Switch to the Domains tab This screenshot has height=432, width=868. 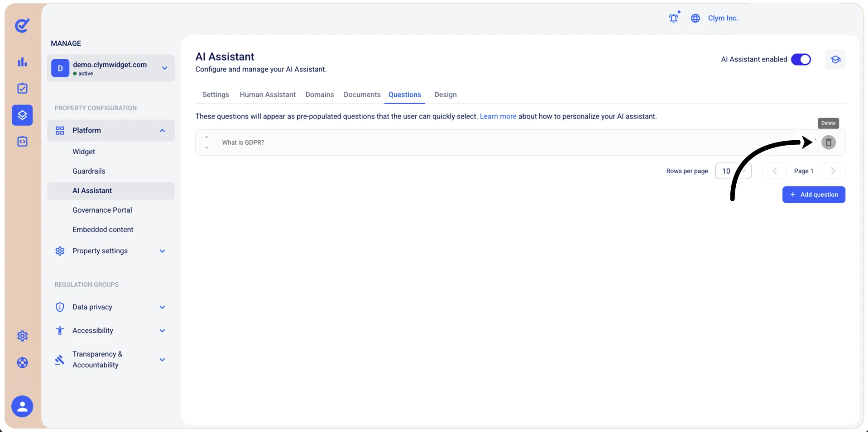pos(320,95)
